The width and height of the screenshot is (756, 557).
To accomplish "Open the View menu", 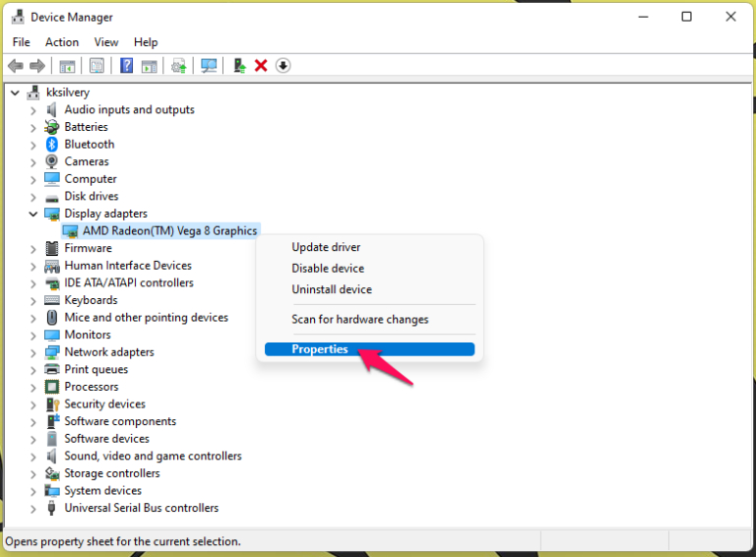I will (106, 42).
